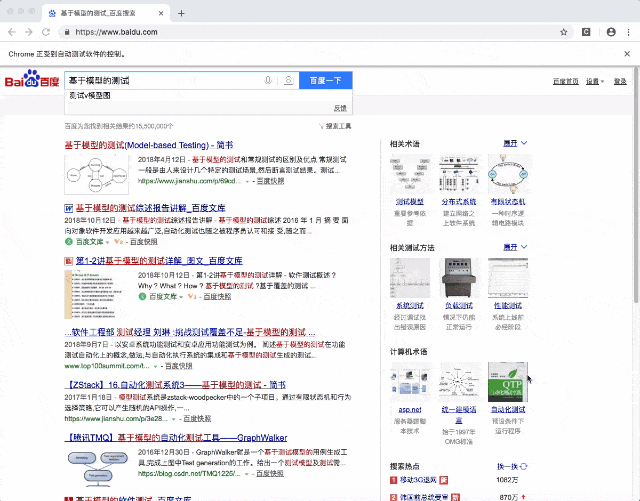Image resolution: width=640 pixels, height=501 pixels.
Task: Click the 百度一下 search button
Action: [325, 80]
